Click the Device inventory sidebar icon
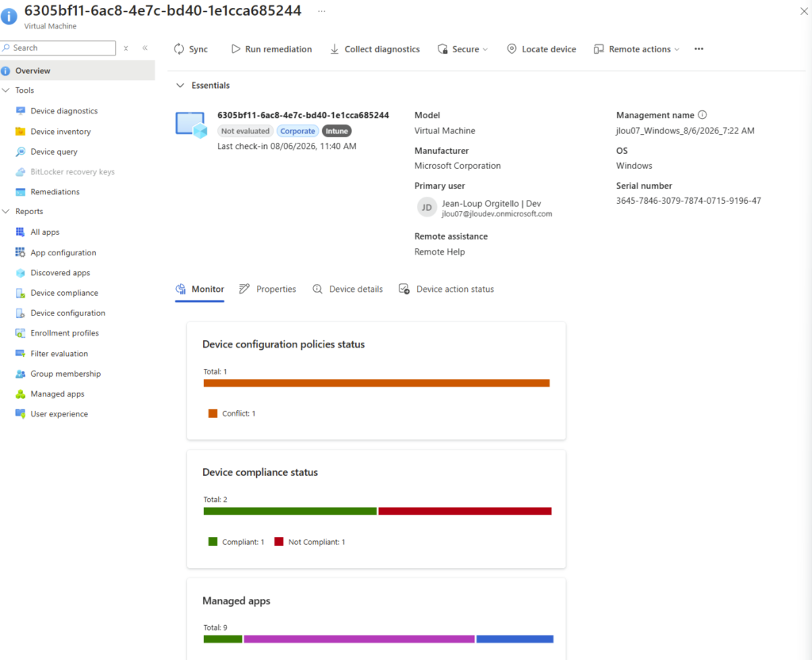This screenshot has height=660, width=812. point(20,132)
